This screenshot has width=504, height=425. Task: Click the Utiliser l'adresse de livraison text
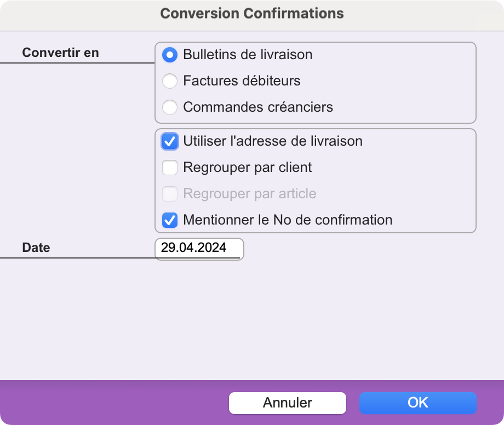[273, 141]
